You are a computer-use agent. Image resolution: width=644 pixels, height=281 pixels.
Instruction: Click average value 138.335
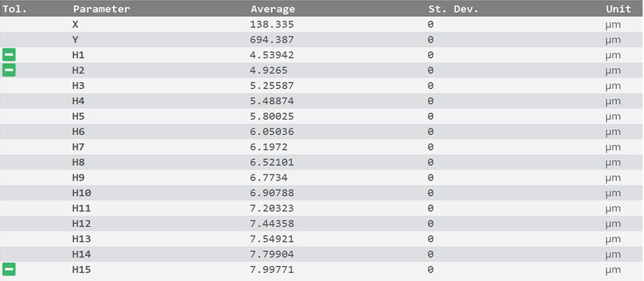click(x=272, y=25)
